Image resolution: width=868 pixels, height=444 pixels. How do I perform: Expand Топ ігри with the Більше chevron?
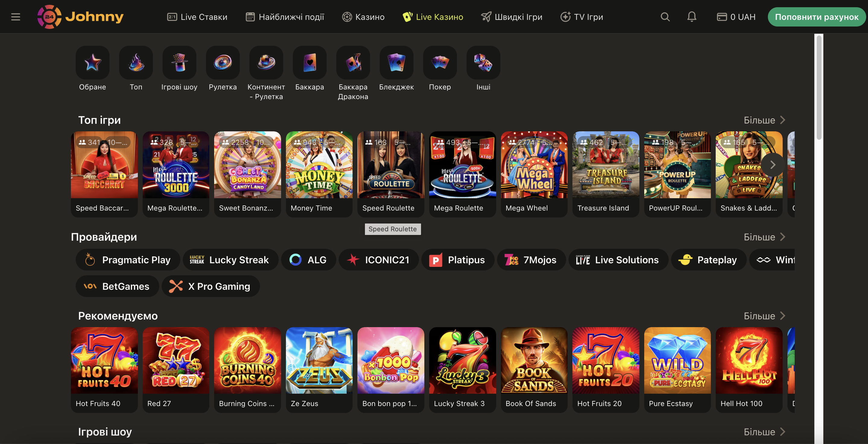[764, 120]
